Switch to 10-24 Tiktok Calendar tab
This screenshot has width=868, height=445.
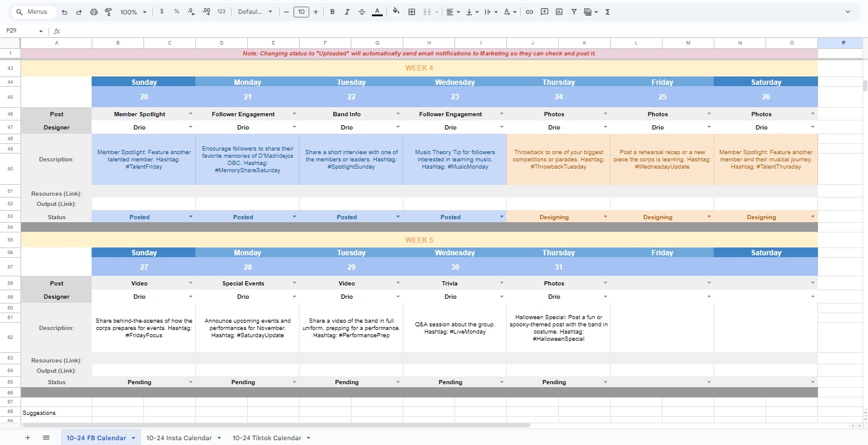click(266, 438)
